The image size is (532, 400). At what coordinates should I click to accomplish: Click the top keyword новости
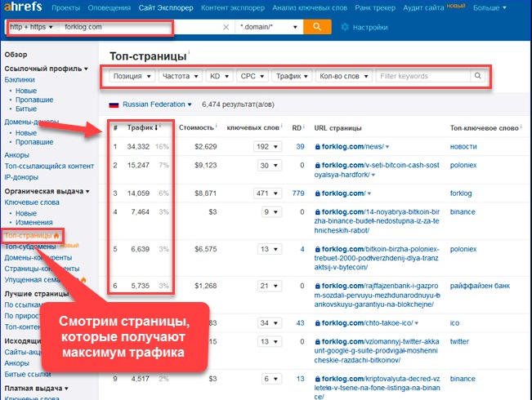463,147
